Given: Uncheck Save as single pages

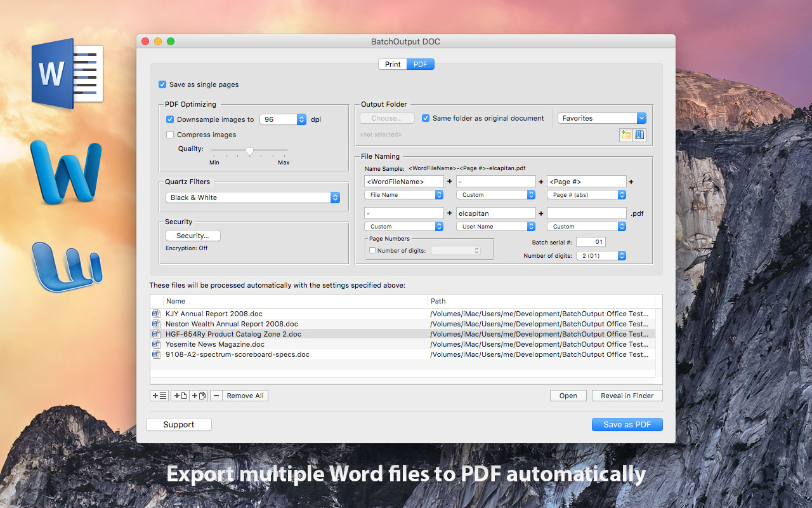Looking at the screenshot, I should 163,84.
